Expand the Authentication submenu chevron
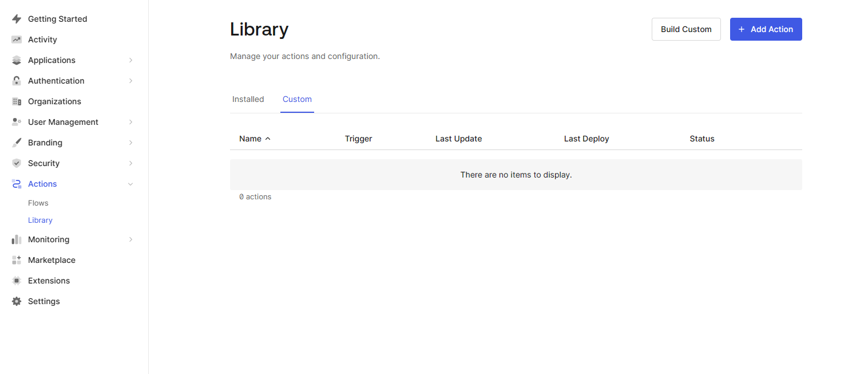Screen dimensions: 868x374 130,81
